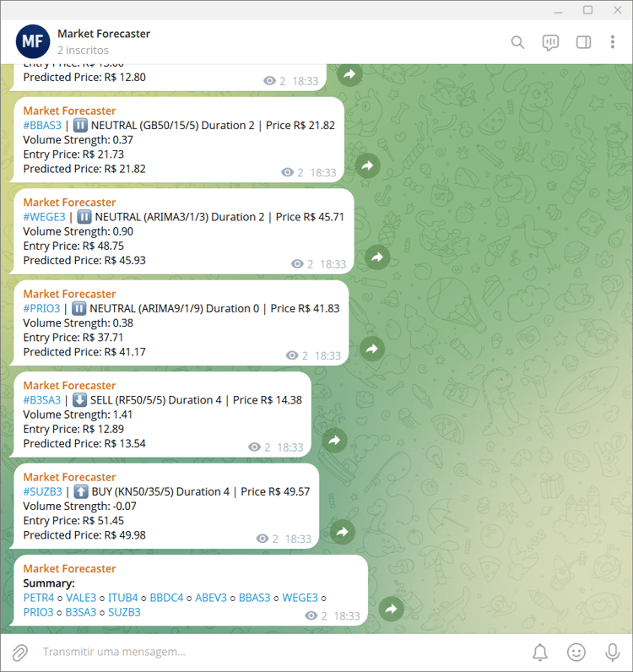Click the views eye icon on BBAS3 message
Viewport: 633px width, 672px height.
point(287,172)
